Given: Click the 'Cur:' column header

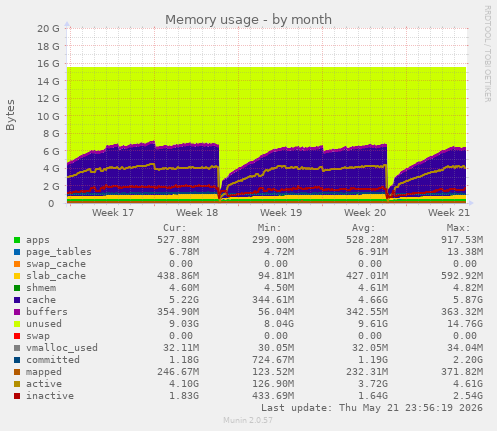Looking at the screenshot, I should [x=175, y=228].
